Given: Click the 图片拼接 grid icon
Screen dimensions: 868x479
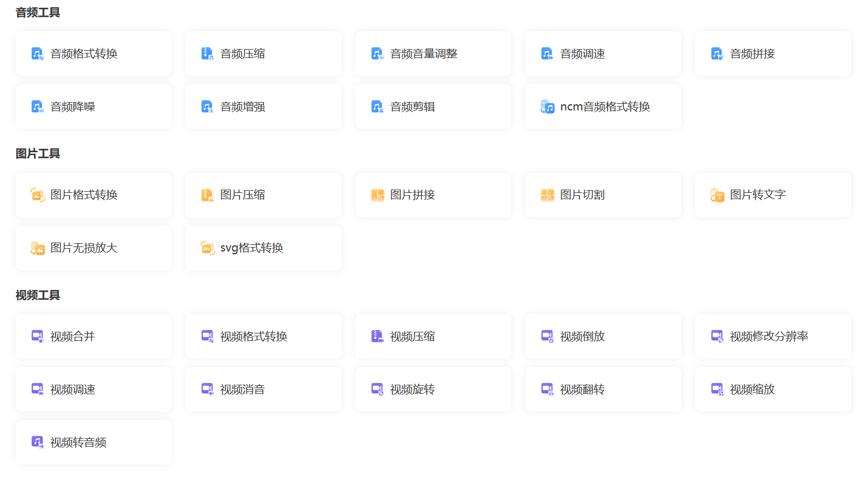Looking at the screenshot, I should (x=377, y=195).
